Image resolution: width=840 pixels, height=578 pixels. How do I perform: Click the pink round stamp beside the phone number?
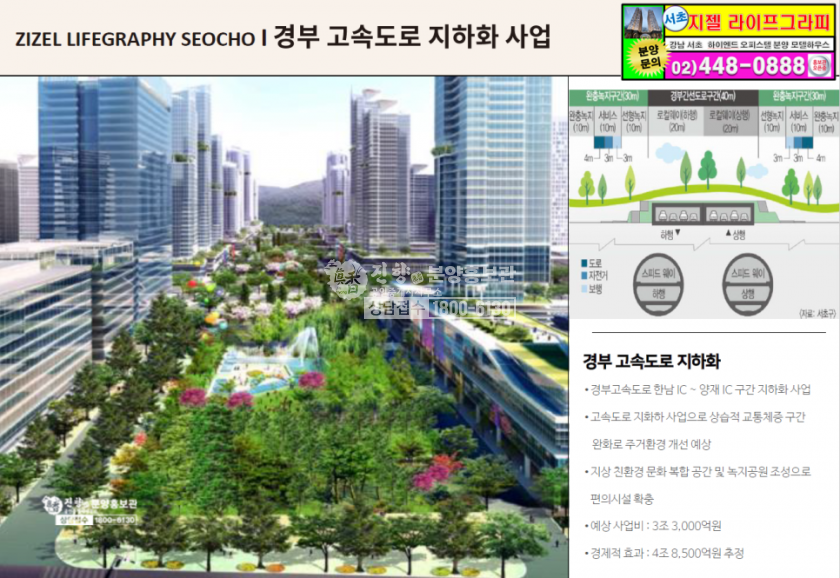point(821,66)
